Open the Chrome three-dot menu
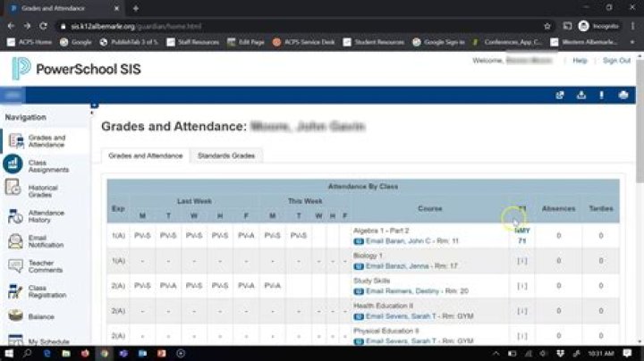The height and width of the screenshot is (361, 644). [633, 26]
